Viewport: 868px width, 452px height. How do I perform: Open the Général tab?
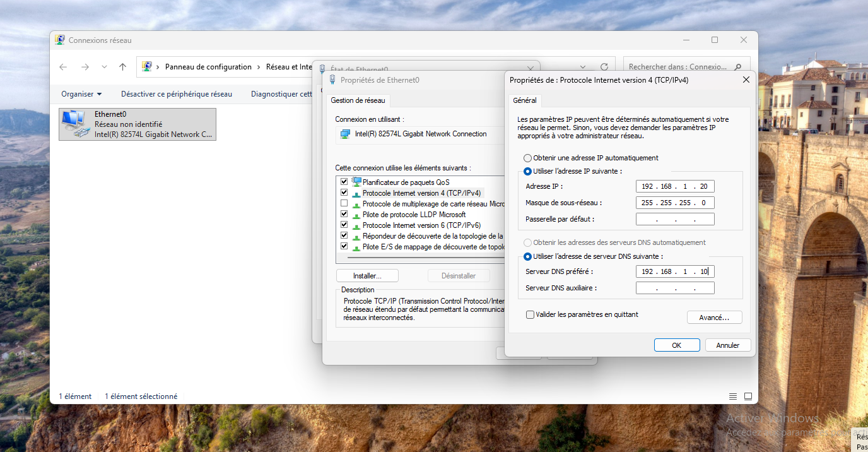coord(525,100)
